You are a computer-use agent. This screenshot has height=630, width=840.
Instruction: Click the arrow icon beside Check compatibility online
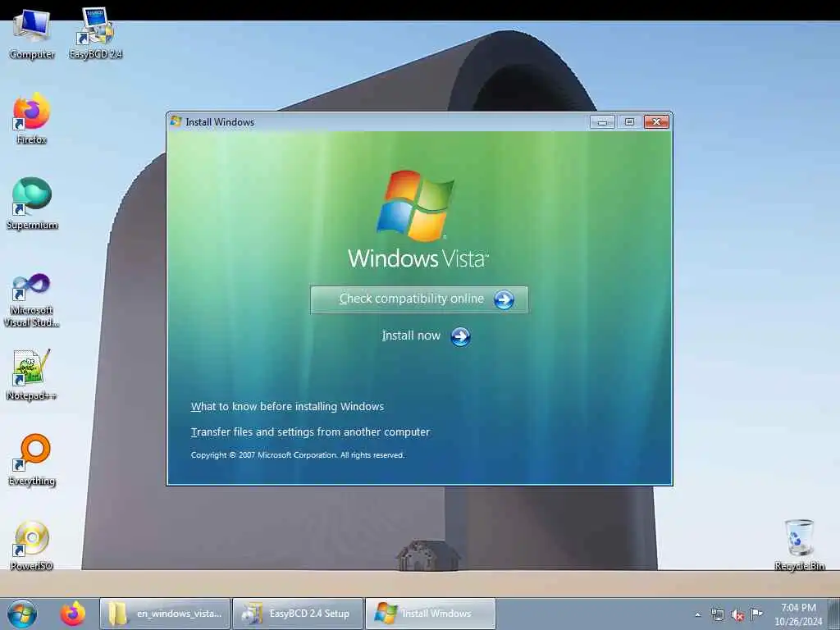504,299
